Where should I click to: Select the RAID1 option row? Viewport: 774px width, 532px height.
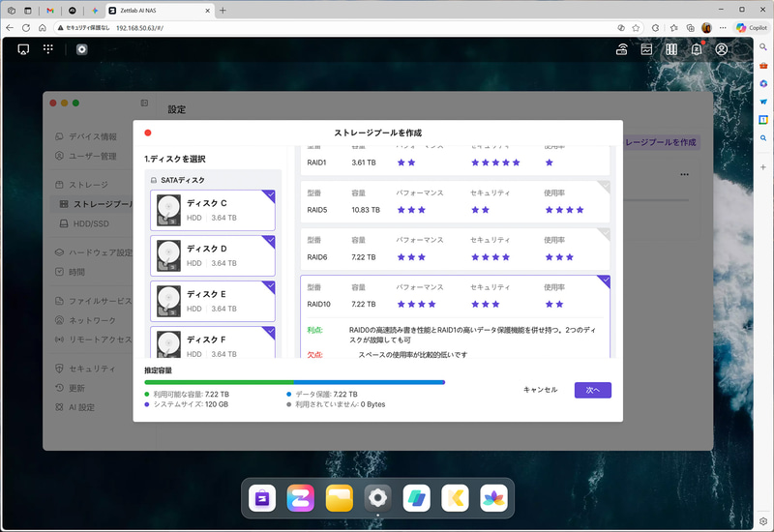455,161
